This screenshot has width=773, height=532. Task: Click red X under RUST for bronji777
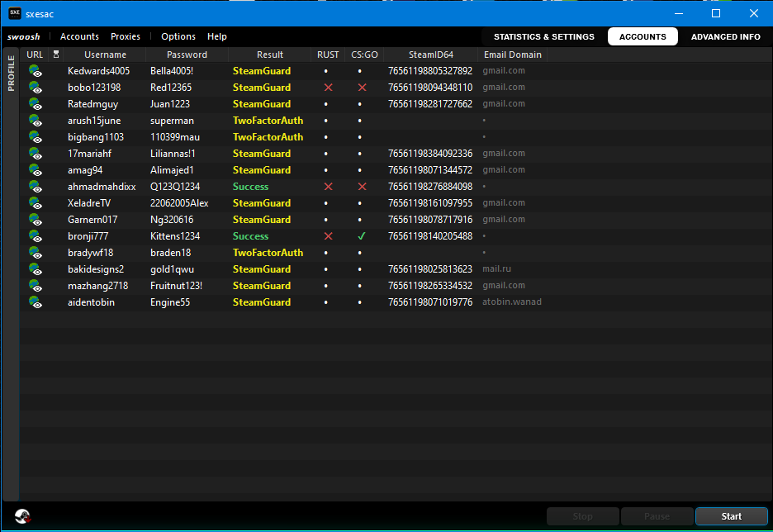(328, 236)
